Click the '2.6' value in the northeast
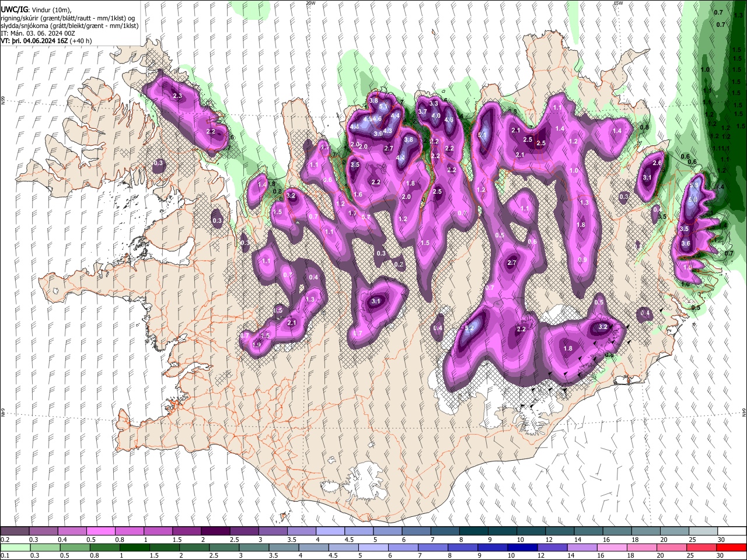This screenshot has width=747, height=560. (657, 163)
